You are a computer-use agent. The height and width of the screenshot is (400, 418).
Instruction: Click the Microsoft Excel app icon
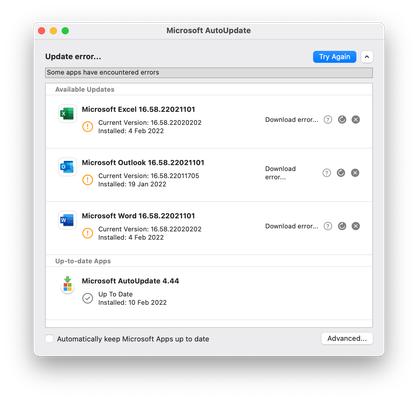(67, 114)
